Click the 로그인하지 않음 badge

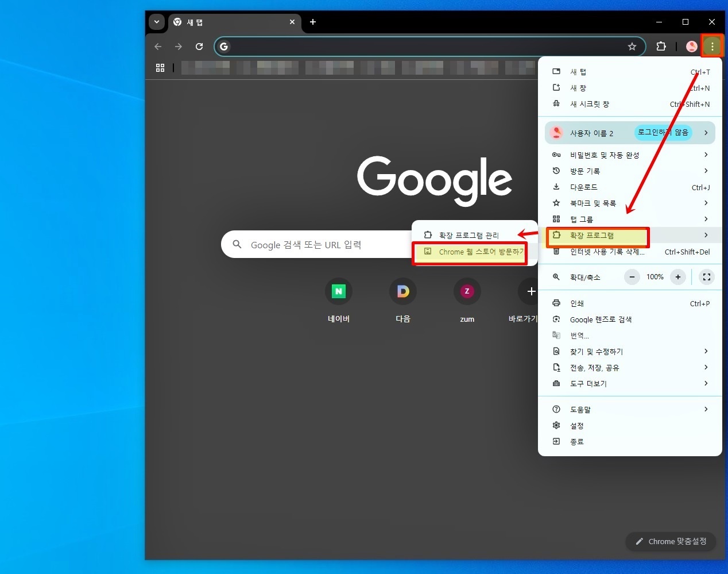(663, 133)
